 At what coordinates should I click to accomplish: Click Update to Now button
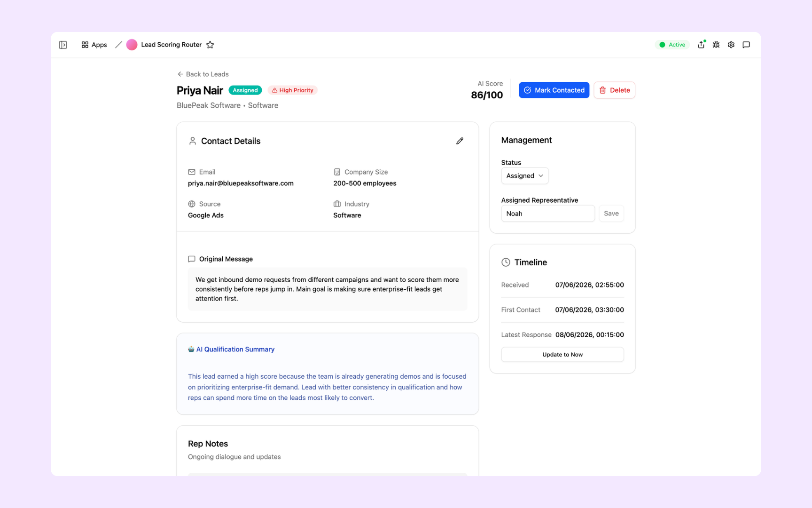point(562,355)
